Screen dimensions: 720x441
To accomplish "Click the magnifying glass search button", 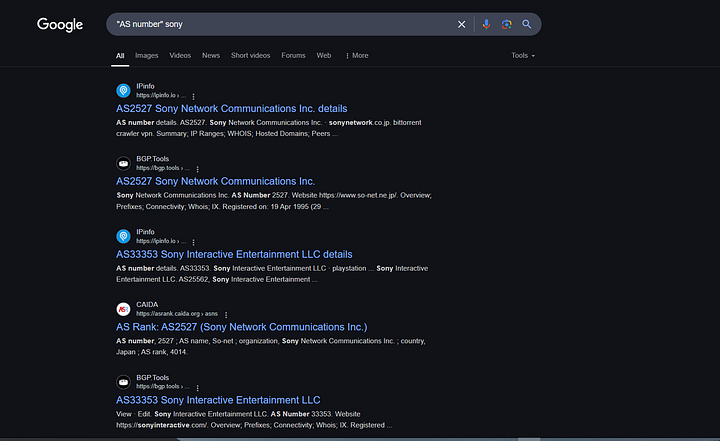I will point(527,24).
